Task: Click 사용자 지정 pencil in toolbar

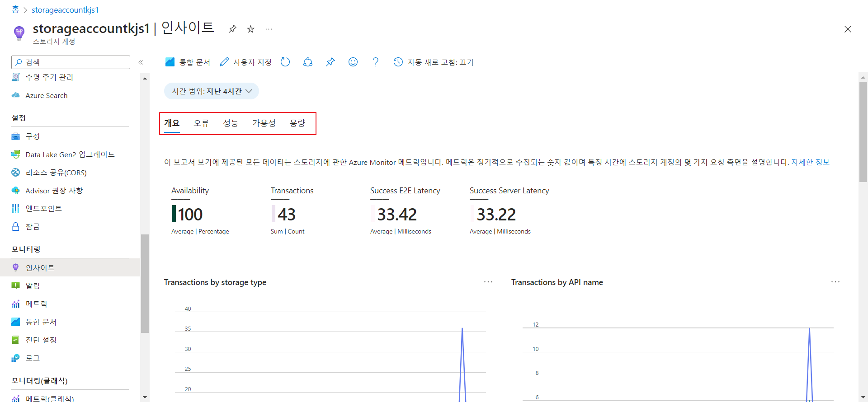Action: (x=245, y=62)
